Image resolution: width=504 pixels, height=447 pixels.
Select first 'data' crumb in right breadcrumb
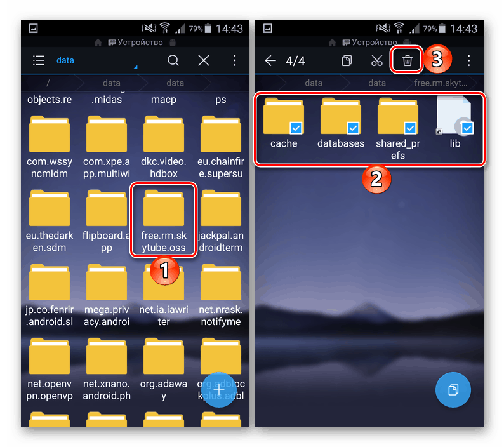tap(314, 83)
